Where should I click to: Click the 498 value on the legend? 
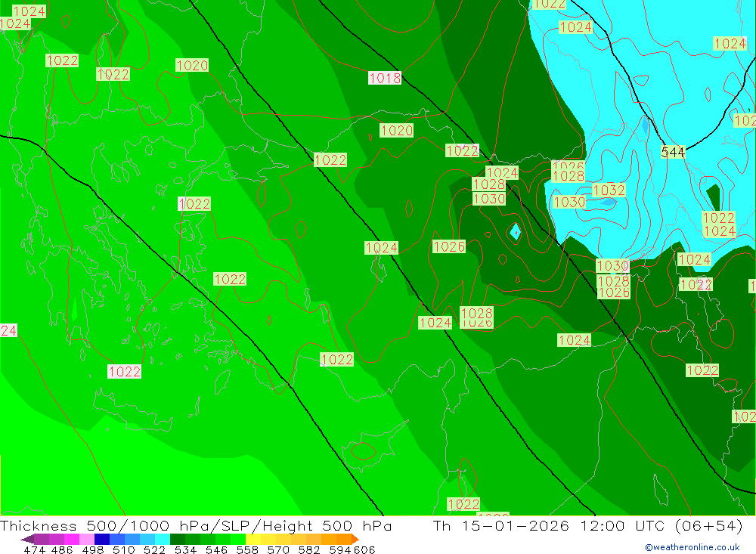(92, 549)
